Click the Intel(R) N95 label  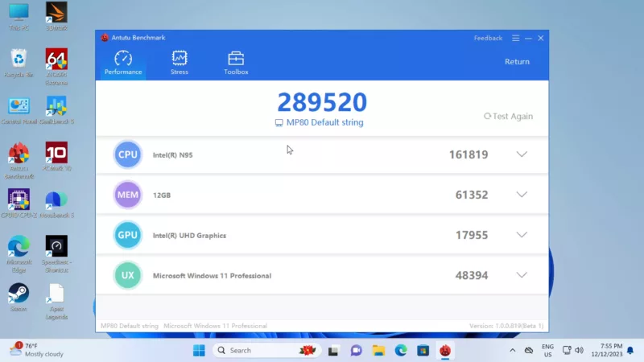click(172, 154)
